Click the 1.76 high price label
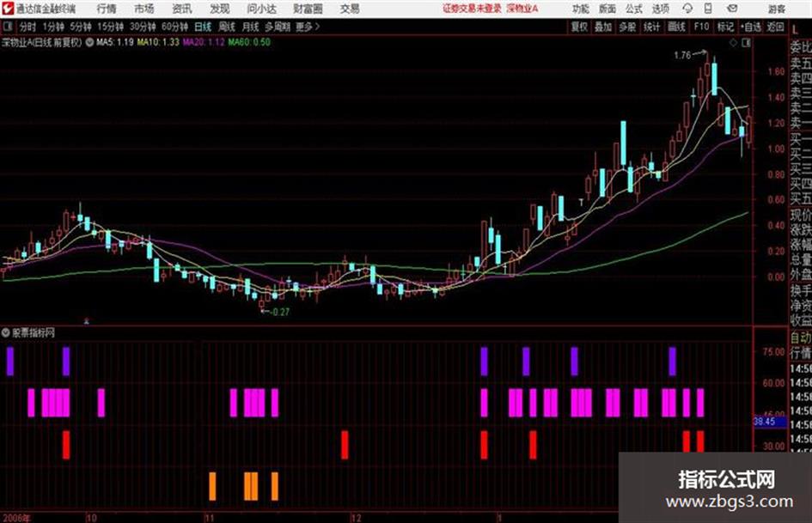 (x=682, y=55)
